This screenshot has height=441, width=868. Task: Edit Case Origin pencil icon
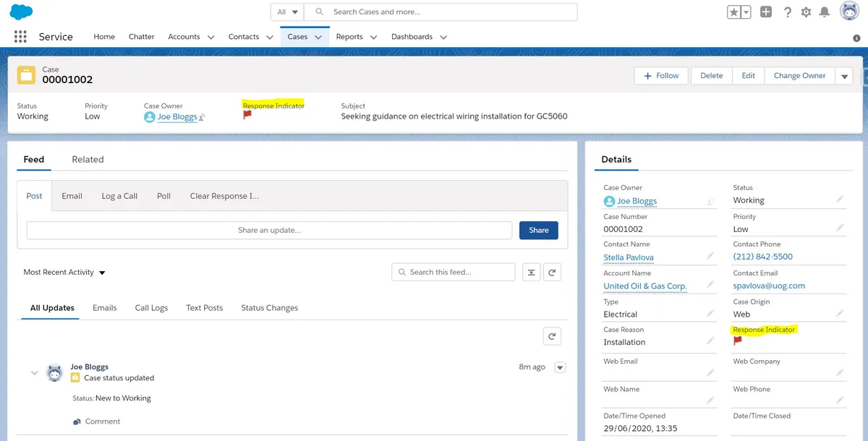click(x=840, y=313)
